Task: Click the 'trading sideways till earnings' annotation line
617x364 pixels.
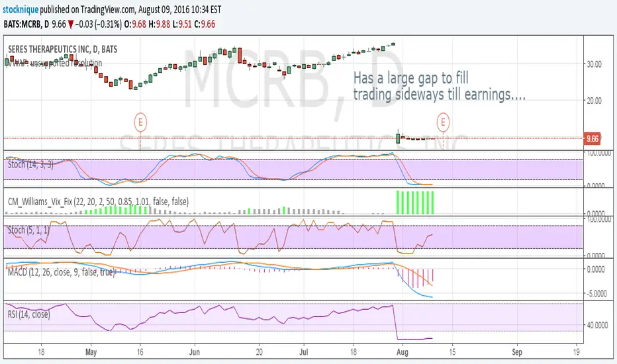Action: point(439,95)
